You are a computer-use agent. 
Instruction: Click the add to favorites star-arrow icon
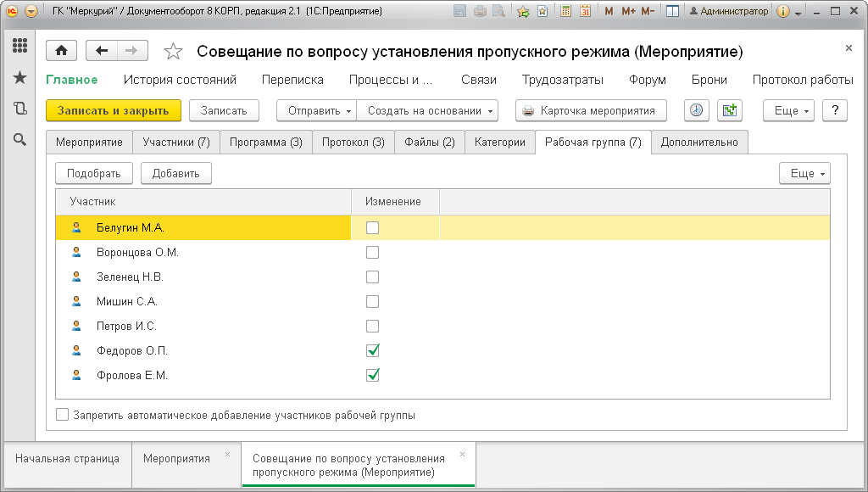pyautogui.click(x=523, y=10)
